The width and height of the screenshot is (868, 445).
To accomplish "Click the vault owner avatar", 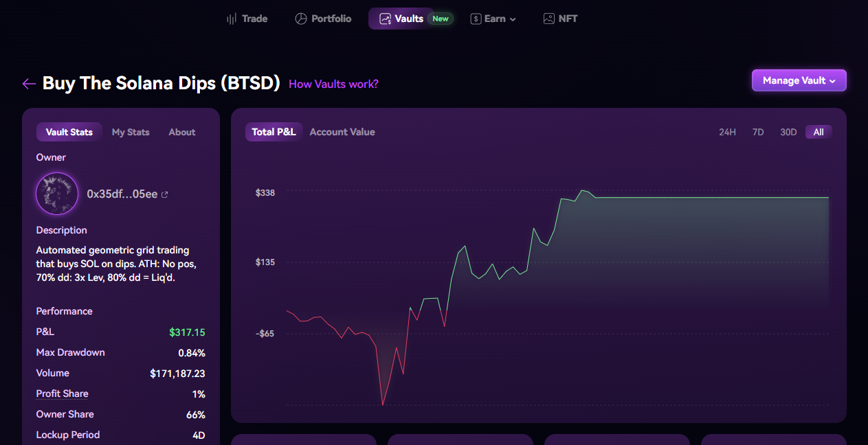I will 56,194.
